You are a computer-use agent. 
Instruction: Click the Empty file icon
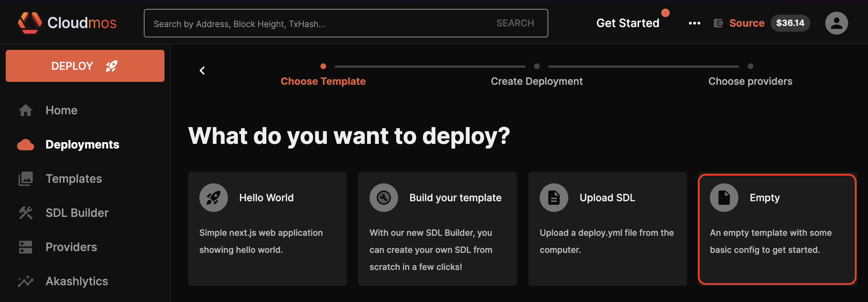tap(724, 198)
